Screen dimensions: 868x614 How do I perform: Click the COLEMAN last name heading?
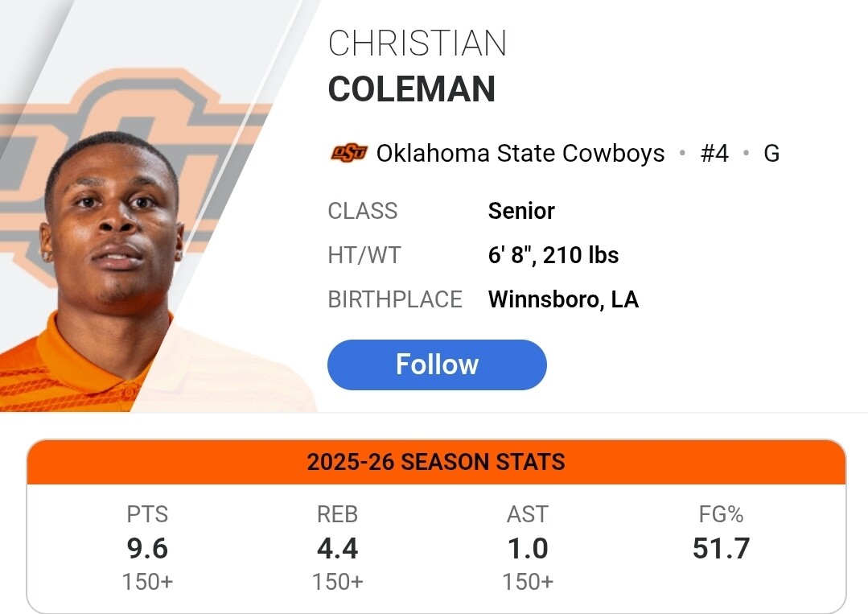tap(411, 89)
